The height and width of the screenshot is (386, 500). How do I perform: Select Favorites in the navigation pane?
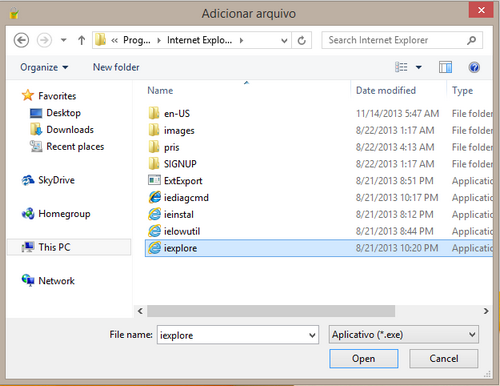[x=57, y=96]
